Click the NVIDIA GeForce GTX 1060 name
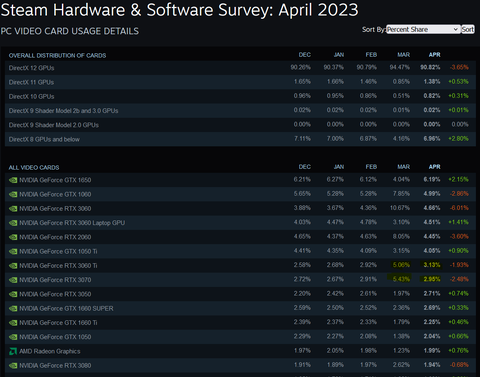This screenshot has height=377, width=480. [x=55, y=194]
